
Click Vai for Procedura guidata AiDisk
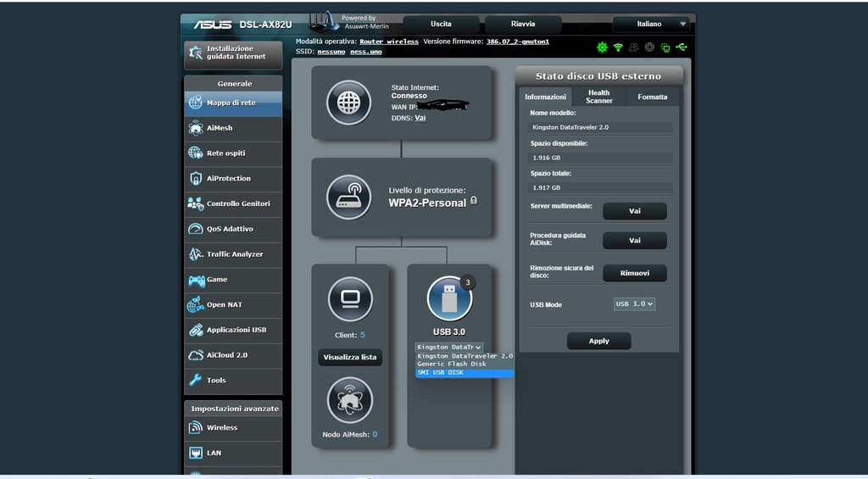tap(634, 241)
